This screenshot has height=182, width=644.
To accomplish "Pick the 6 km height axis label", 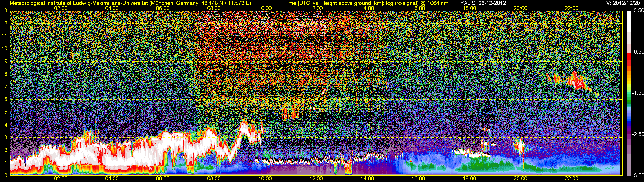I will pos(6,100).
